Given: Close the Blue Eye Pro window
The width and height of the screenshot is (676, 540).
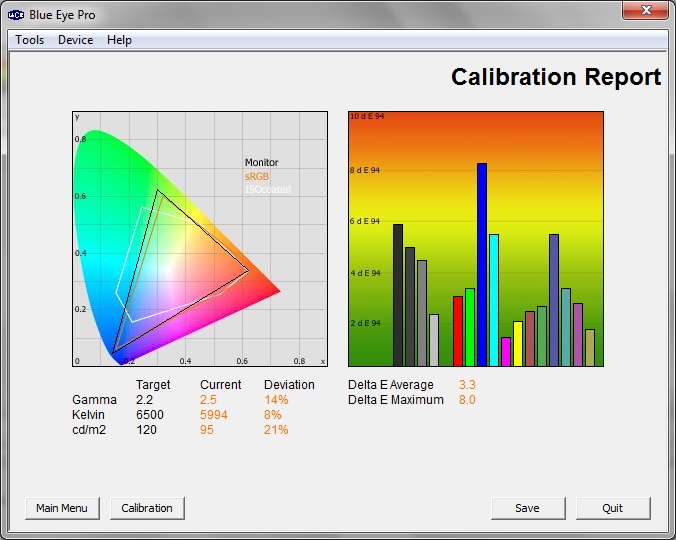Looking at the screenshot, I should [645, 10].
